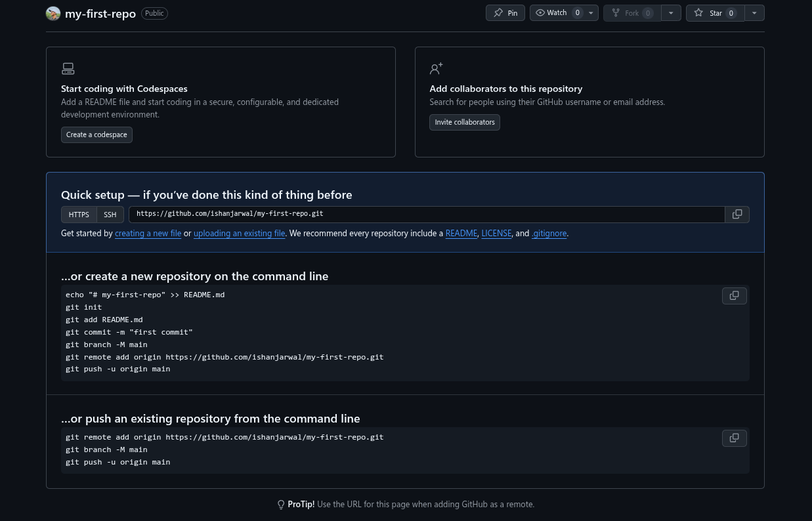Open the 'creating a new file' link
The height and width of the screenshot is (521, 812).
click(148, 234)
